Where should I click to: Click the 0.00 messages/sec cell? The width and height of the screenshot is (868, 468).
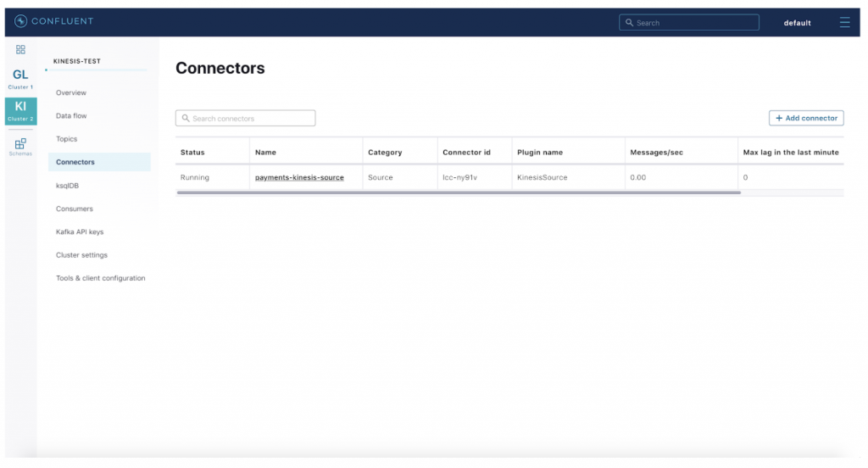click(x=637, y=177)
